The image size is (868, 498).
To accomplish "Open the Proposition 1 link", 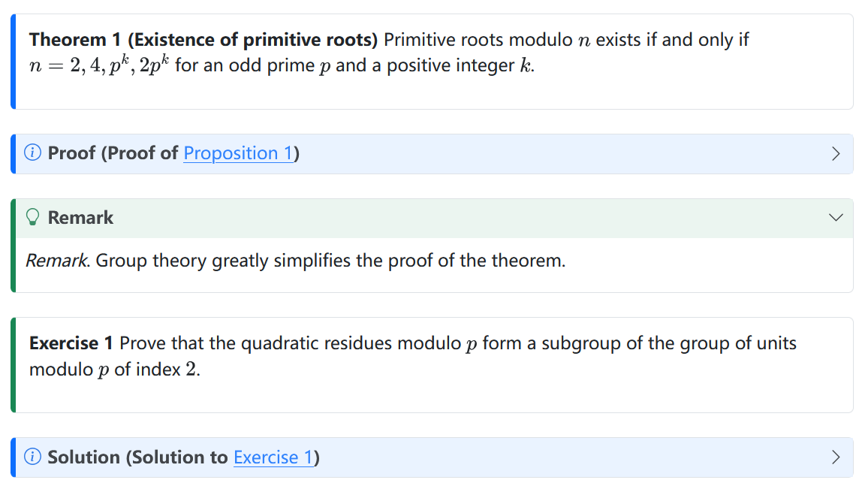I will [x=238, y=153].
